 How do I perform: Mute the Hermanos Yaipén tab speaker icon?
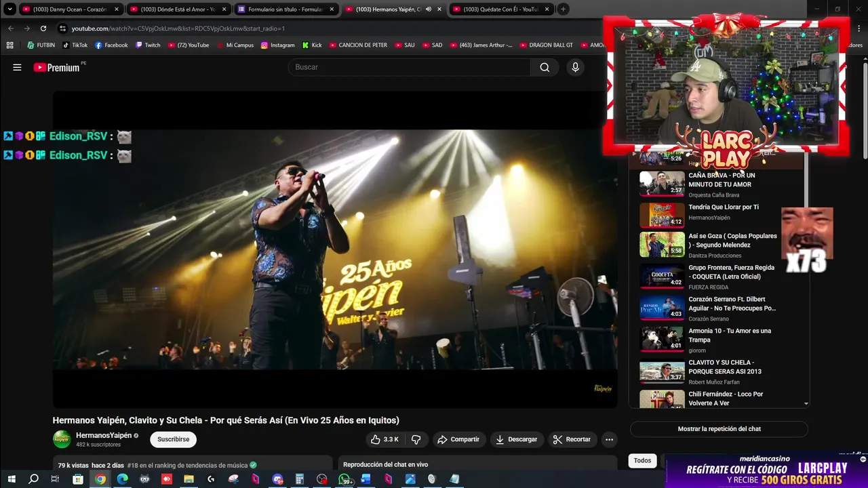(428, 9)
